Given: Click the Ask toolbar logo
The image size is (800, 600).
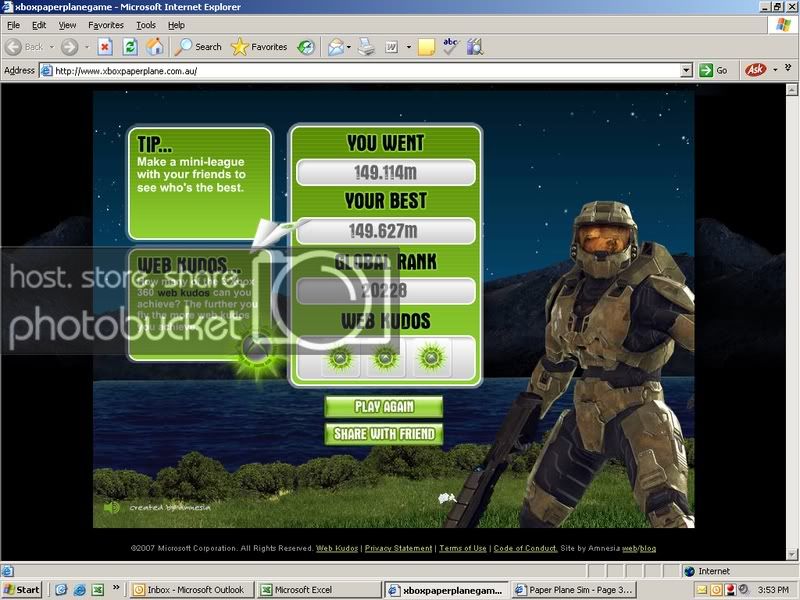Looking at the screenshot, I should (x=756, y=70).
